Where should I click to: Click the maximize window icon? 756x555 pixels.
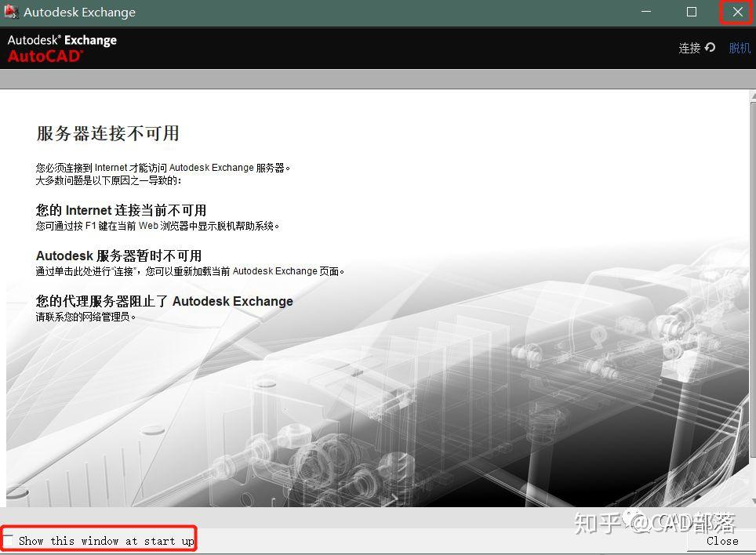click(x=691, y=12)
